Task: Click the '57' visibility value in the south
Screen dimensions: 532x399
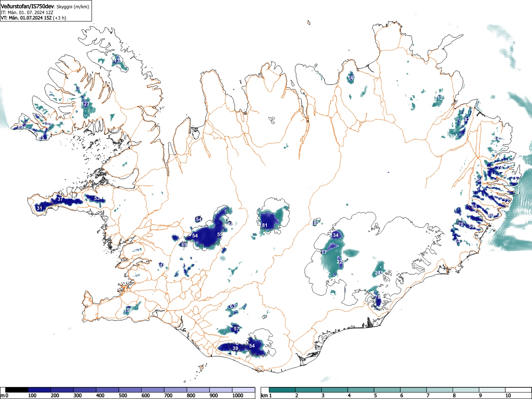Action: (236, 329)
